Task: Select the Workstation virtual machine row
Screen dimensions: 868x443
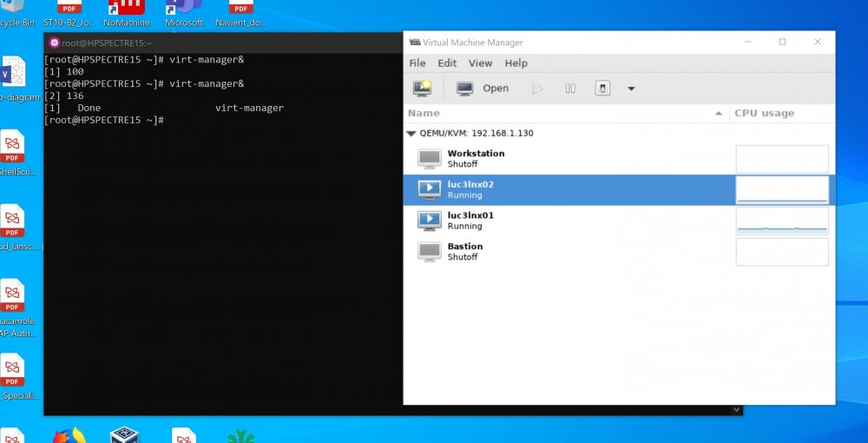Action: [x=619, y=159]
